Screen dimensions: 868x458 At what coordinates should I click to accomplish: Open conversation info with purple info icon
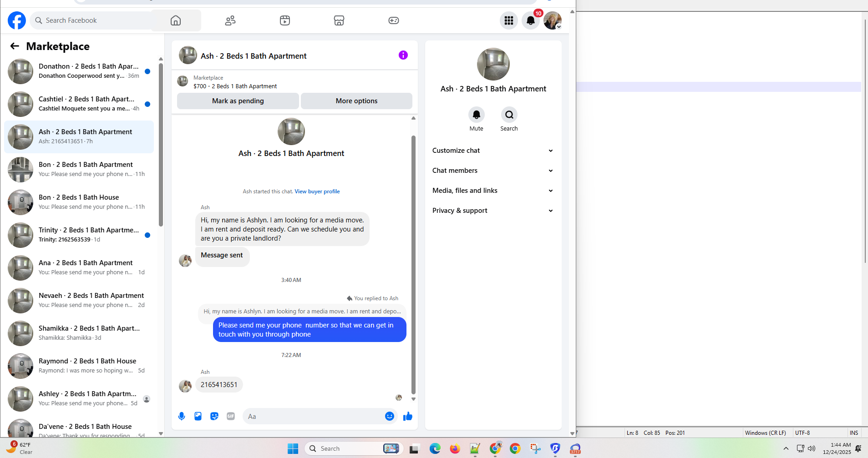403,55
